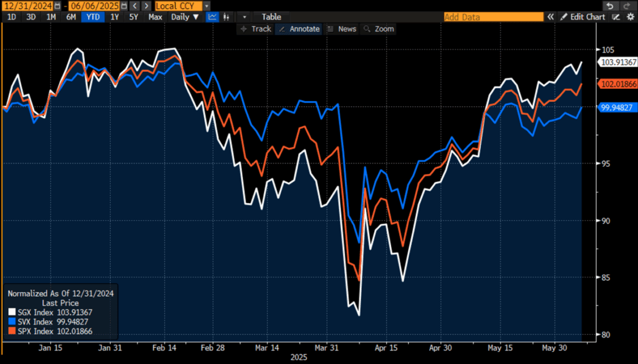Select the line chart type icon
The height and width of the screenshot is (364, 638).
(x=212, y=17)
